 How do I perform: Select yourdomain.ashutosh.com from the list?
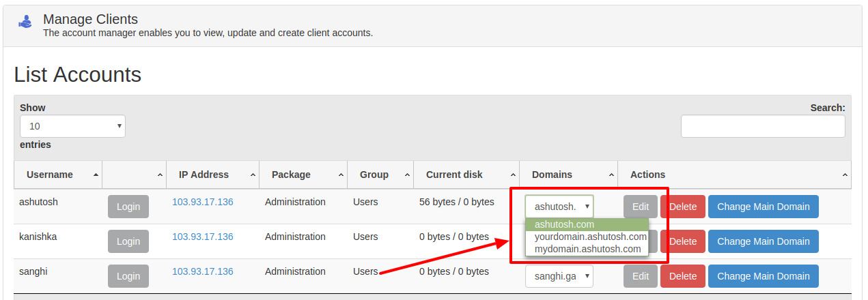590,237
